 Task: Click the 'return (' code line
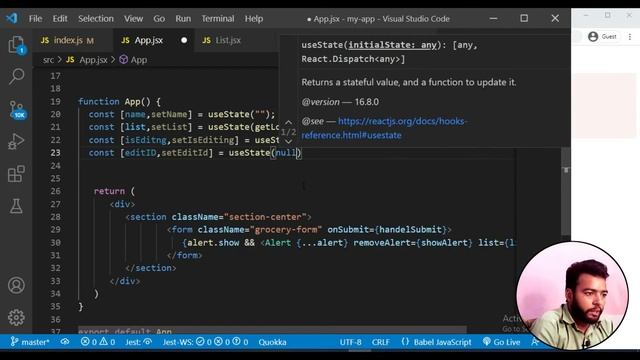pyautogui.click(x=114, y=191)
